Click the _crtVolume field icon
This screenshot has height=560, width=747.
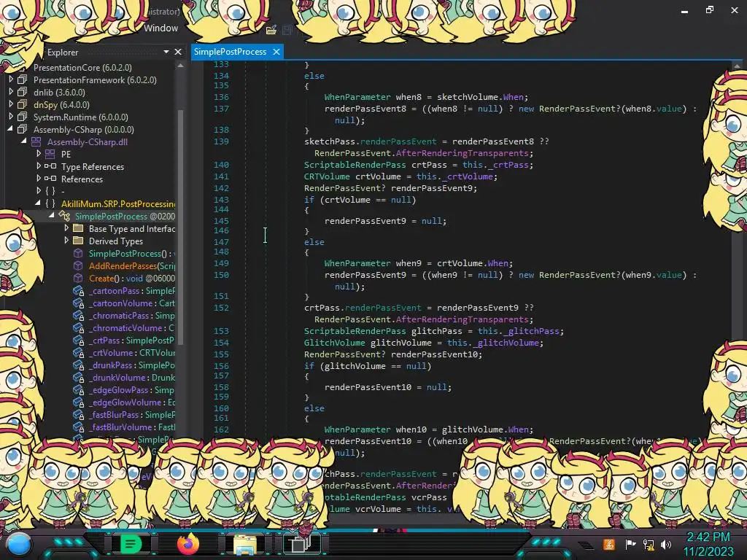point(78,352)
